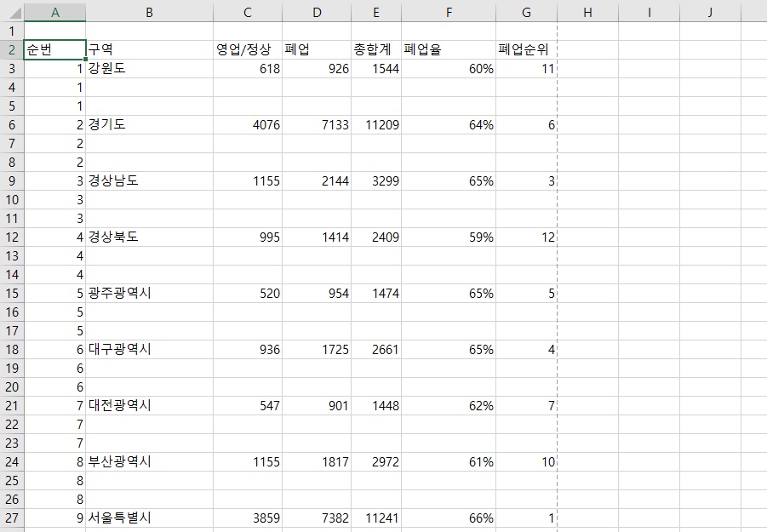Click the 66% cell for 서울특별시

point(449,518)
